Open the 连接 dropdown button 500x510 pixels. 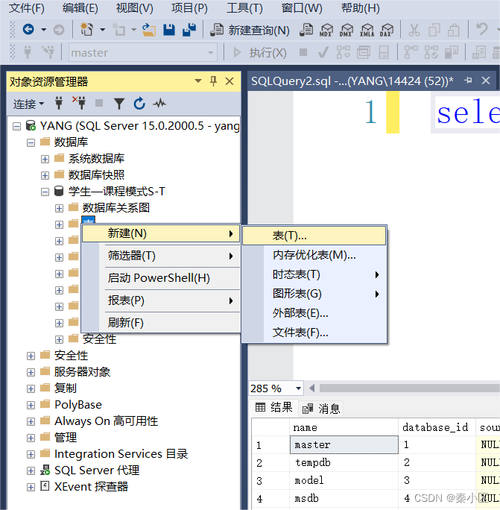(28, 104)
